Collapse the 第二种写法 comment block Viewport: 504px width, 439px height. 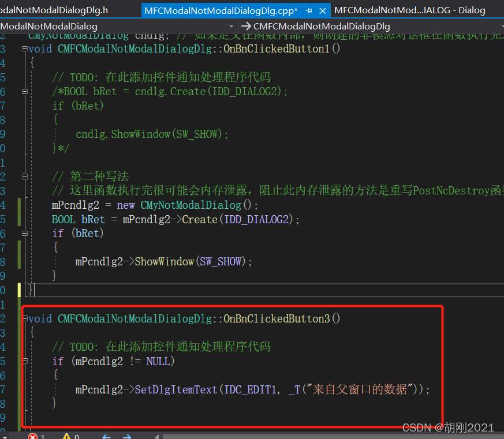[25, 177]
